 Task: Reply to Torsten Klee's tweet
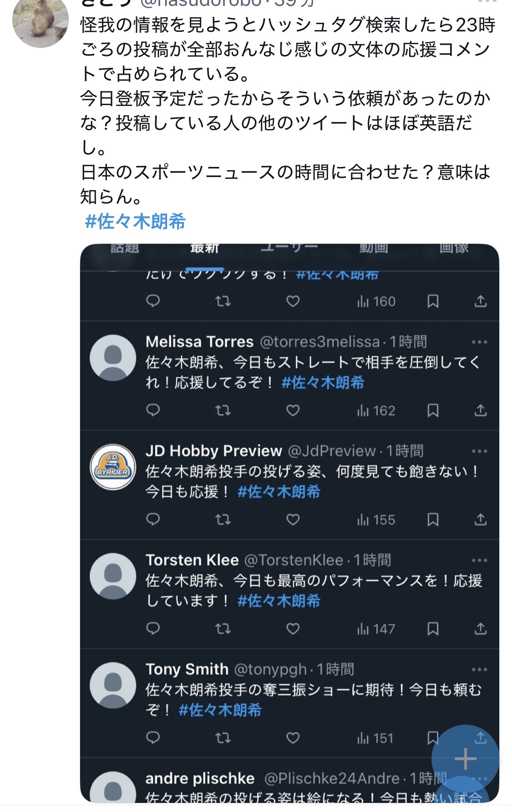(x=153, y=629)
